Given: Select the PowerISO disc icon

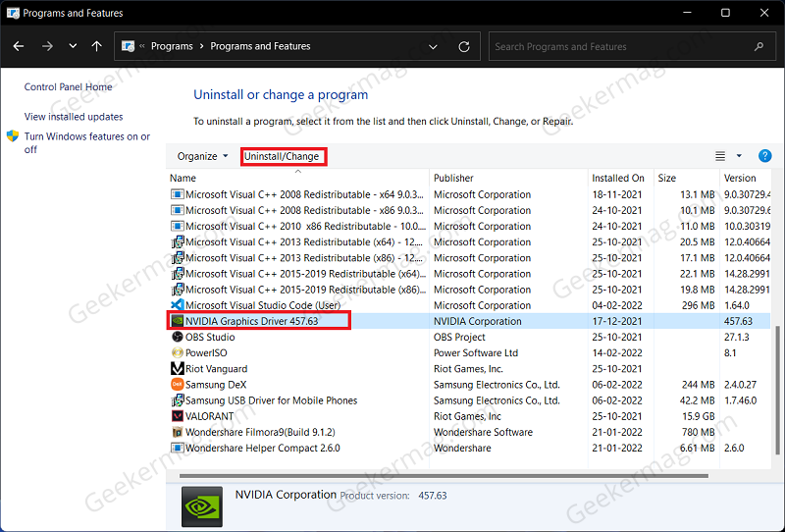Looking at the screenshot, I should [178, 352].
